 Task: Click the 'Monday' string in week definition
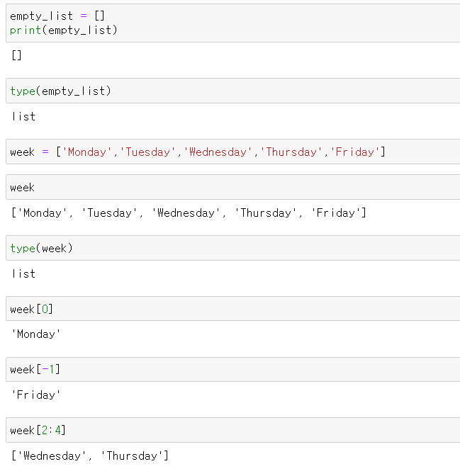point(87,152)
